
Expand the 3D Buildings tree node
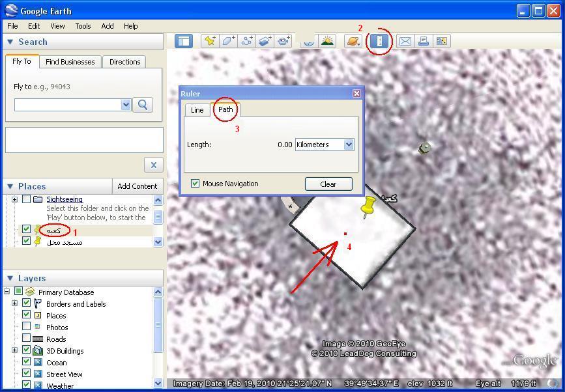click(15, 350)
